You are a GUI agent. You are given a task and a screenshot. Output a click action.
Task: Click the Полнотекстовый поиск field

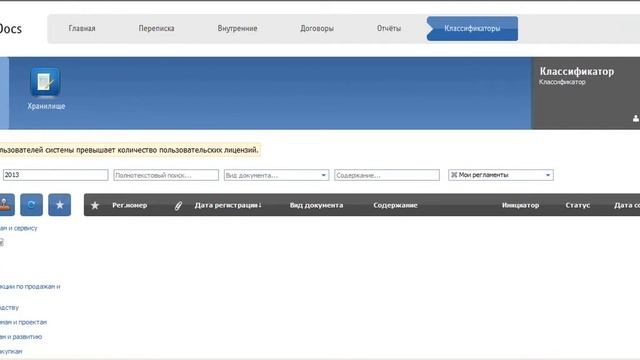tap(166, 175)
